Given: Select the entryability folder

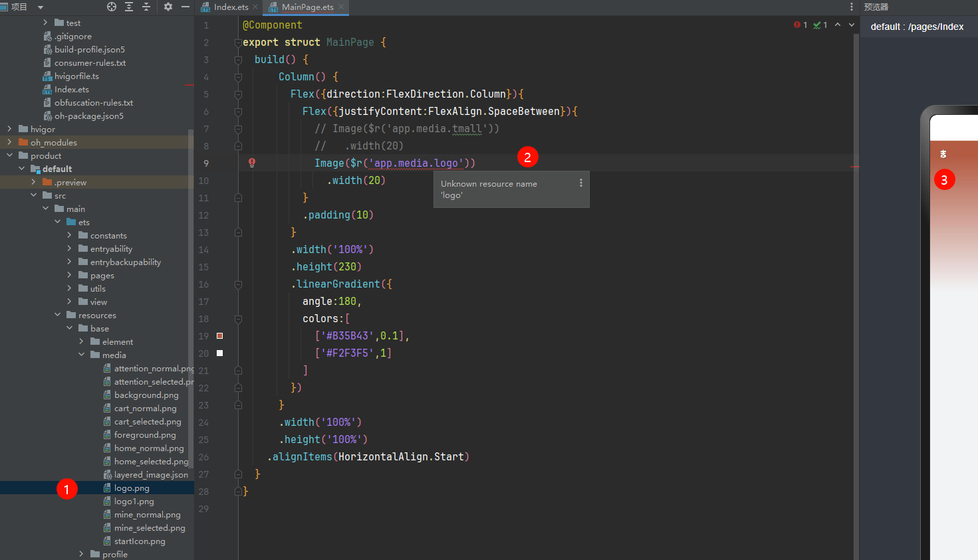Looking at the screenshot, I should pyautogui.click(x=111, y=248).
